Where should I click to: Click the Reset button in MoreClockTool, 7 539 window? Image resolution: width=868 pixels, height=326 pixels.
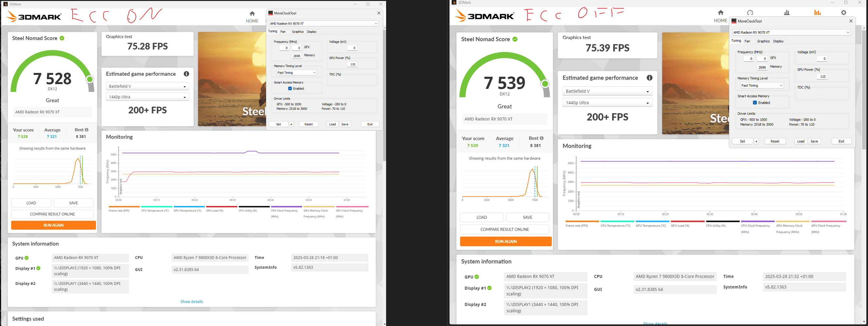[775, 141]
